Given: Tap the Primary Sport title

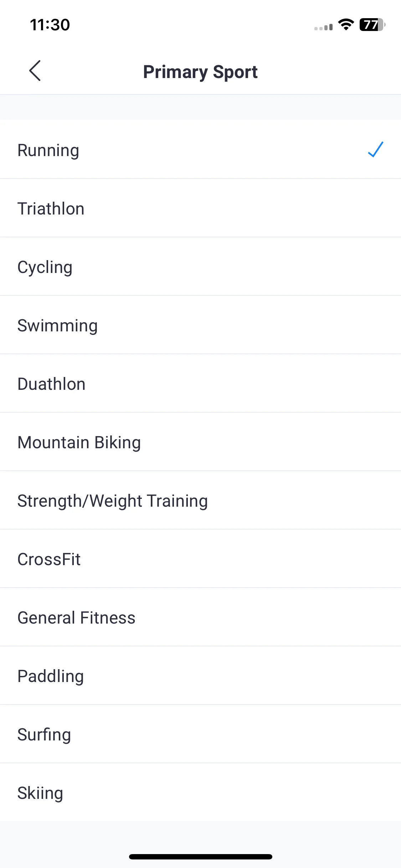Looking at the screenshot, I should (x=200, y=72).
